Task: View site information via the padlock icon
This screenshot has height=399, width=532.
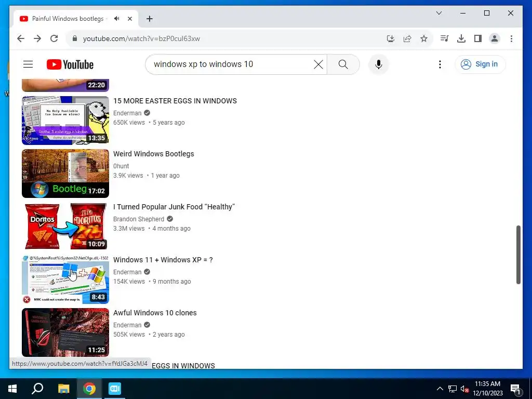Action: point(75,38)
